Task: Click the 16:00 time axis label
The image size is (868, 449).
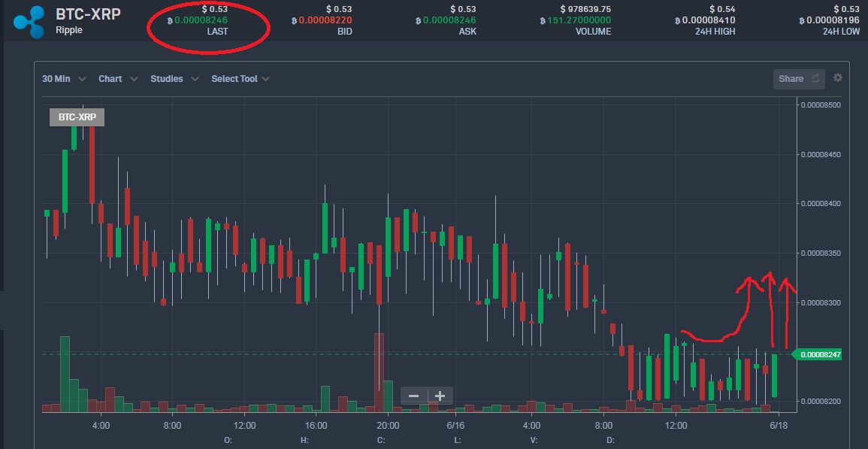Action: click(x=316, y=426)
